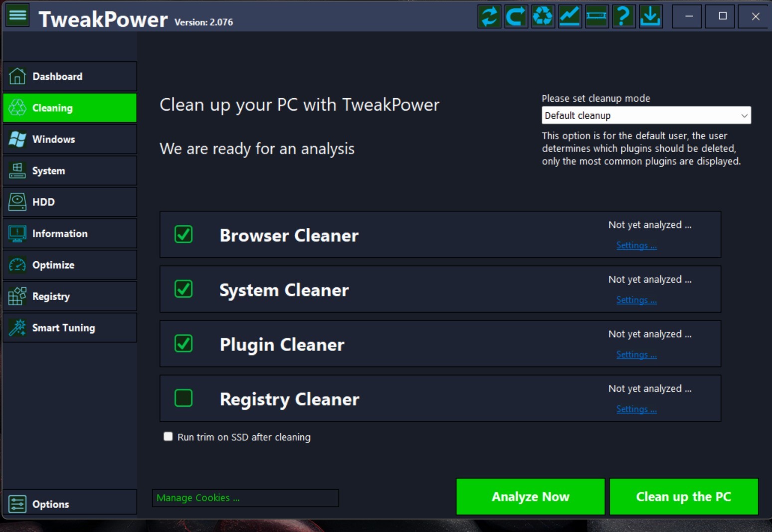
Task: Open the cleanup mode dropdown
Action: [646, 115]
